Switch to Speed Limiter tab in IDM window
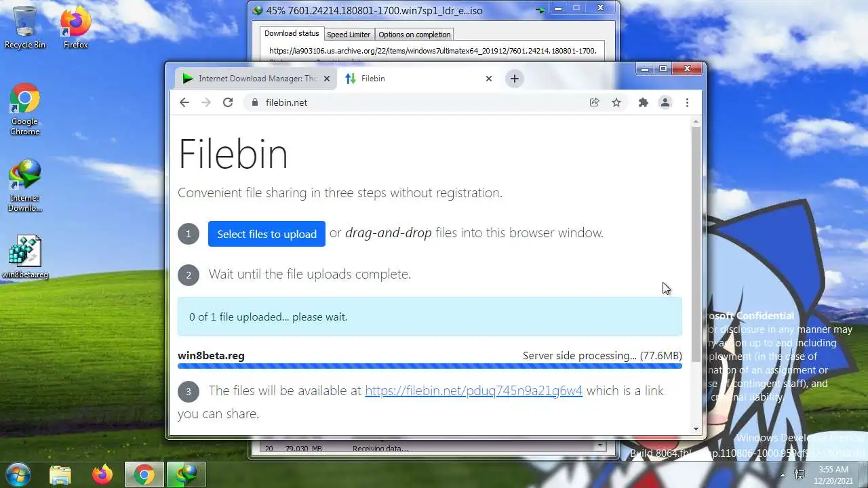Screen dimensions: 868x488 pos(349,34)
